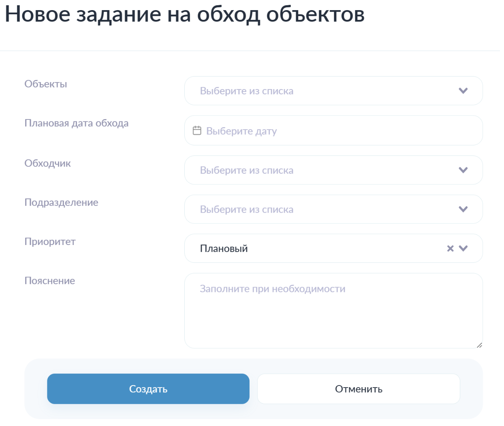
Task: Click the chevron arrow in the Подразделение field
Action: click(463, 209)
